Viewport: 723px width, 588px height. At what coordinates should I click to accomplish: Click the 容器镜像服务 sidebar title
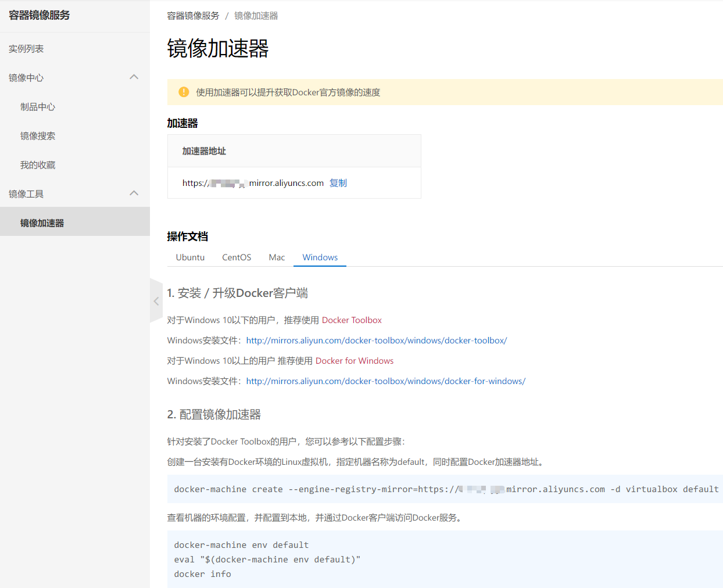[39, 15]
